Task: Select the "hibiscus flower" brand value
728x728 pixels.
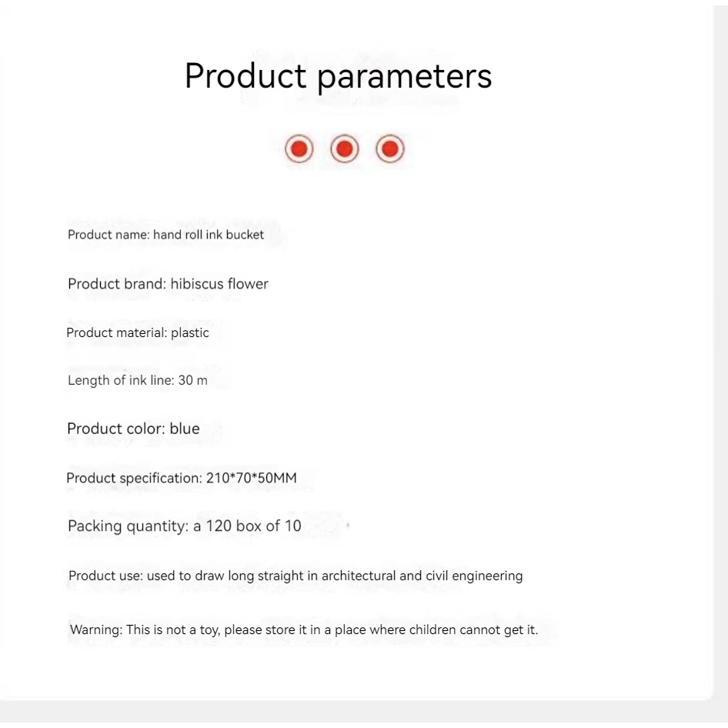Action: [x=219, y=284]
